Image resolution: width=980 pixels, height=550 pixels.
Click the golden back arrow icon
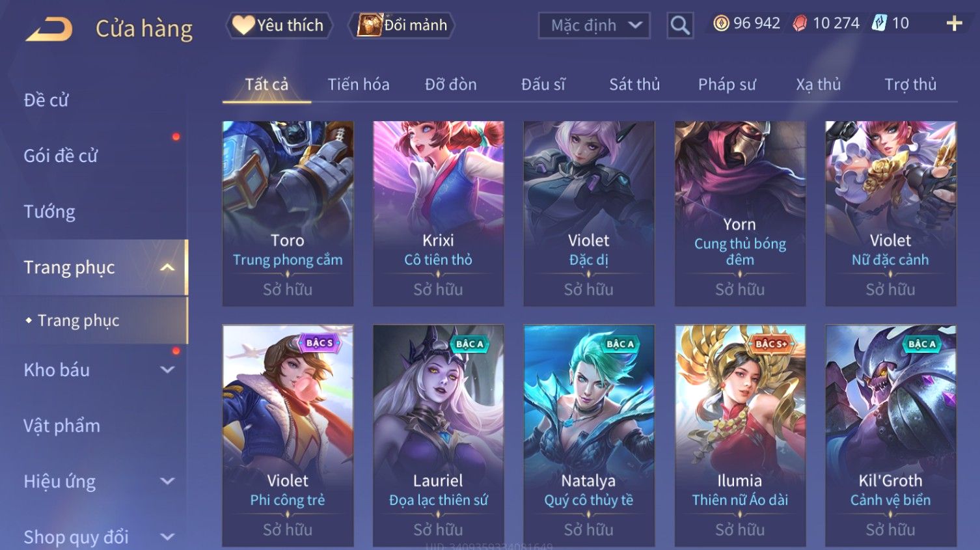[x=49, y=29]
